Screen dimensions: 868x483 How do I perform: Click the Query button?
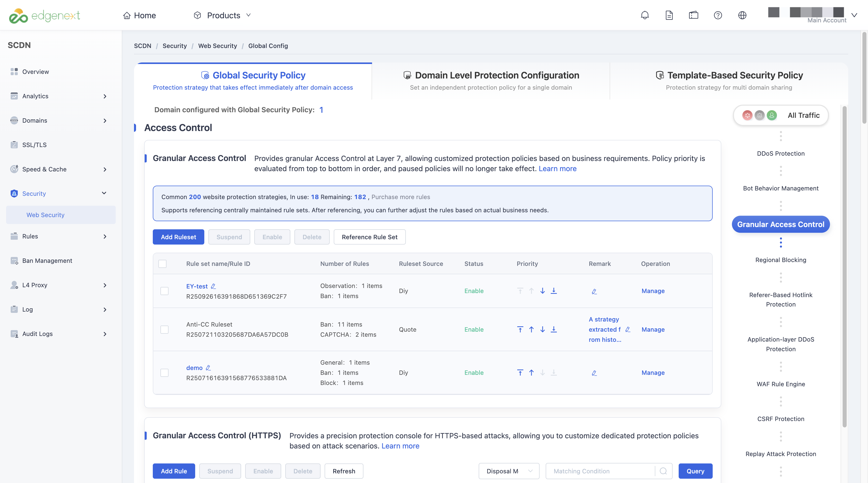695,471
